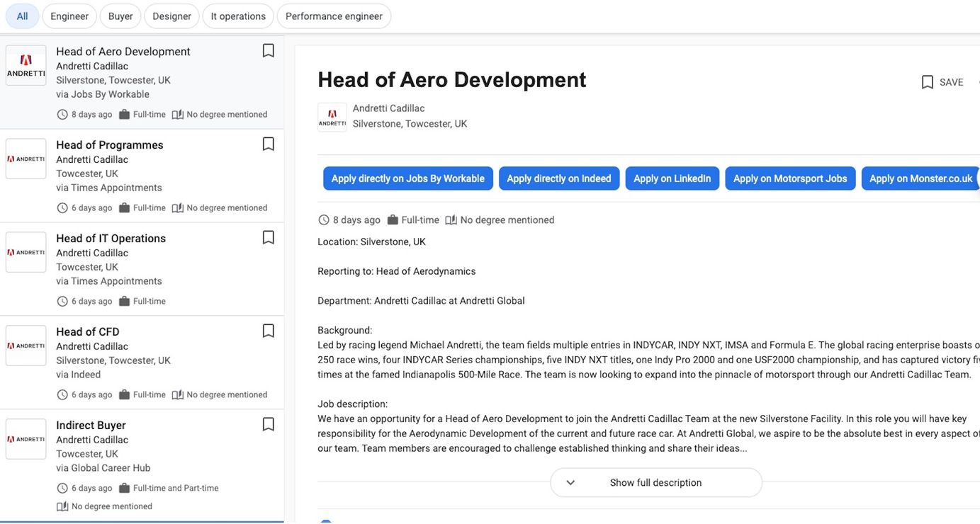Click degree icon on Head of CFD card
This screenshot has width=980, height=524.
click(178, 395)
